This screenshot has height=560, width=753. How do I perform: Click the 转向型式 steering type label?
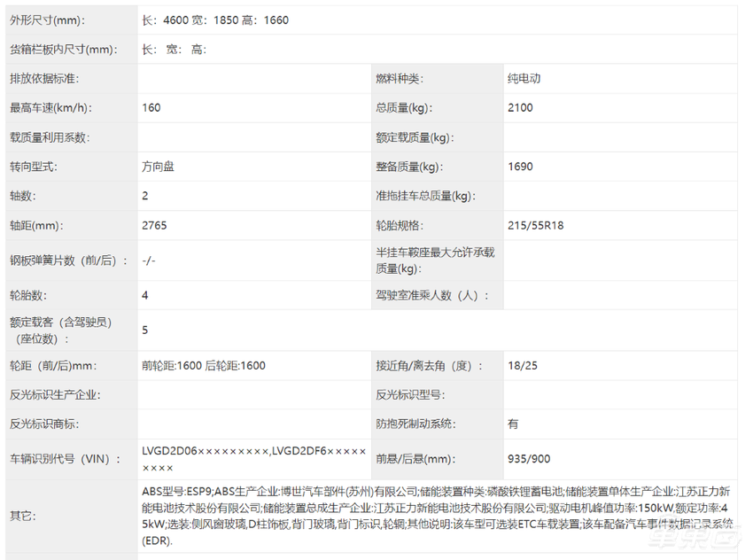point(44,167)
